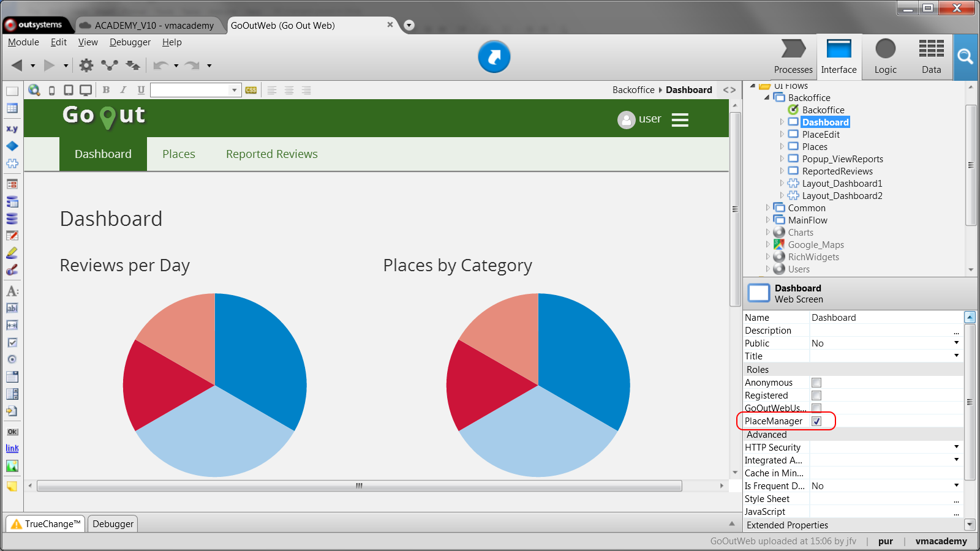The image size is (980, 551).
Task: Select the Table widget tool
Action: (12, 108)
